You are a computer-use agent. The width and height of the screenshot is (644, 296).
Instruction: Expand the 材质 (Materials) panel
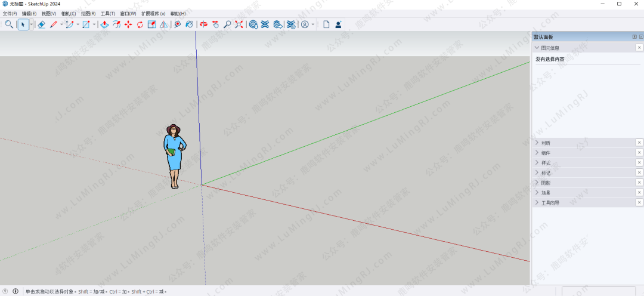[546, 143]
